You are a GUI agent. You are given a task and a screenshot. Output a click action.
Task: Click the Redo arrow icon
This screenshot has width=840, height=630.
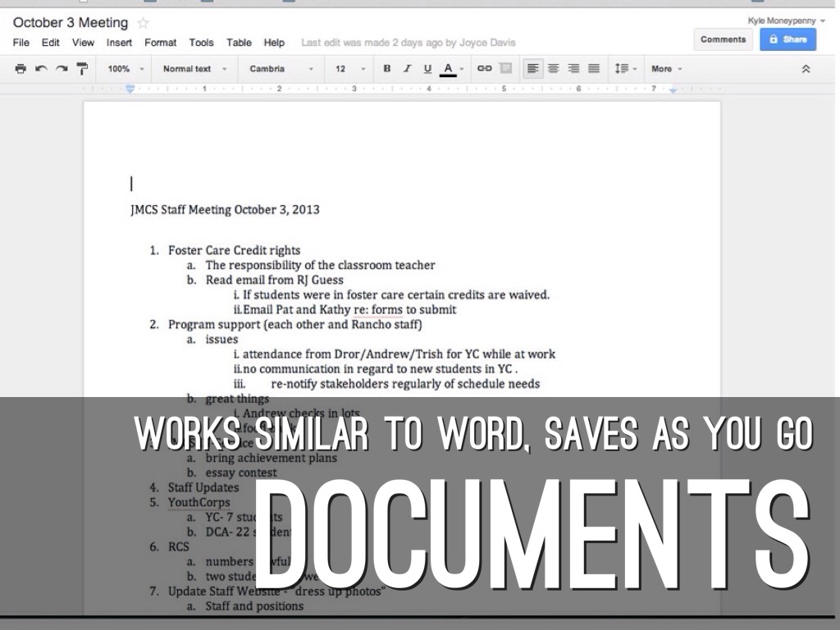point(62,69)
